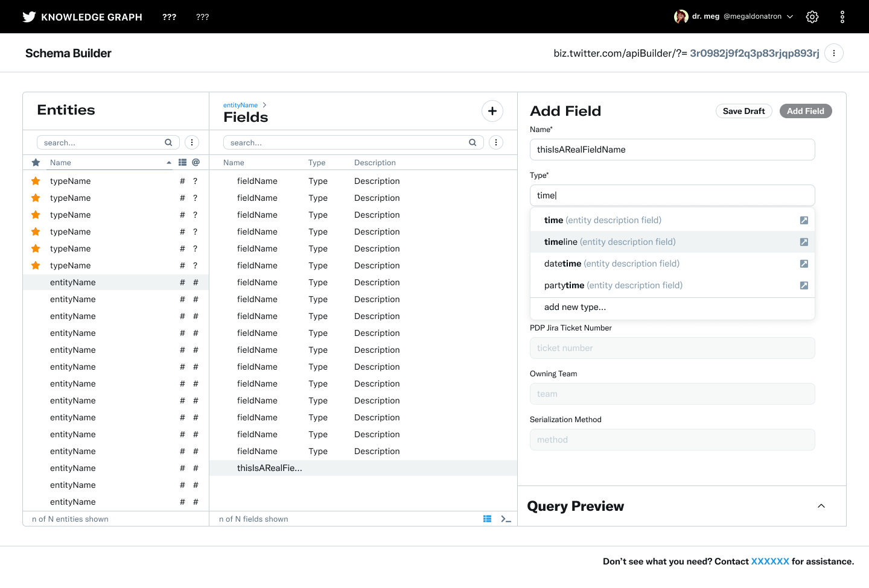Sort entities by Name arrow
Image resolution: width=869 pixels, height=588 pixels.
[169, 163]
